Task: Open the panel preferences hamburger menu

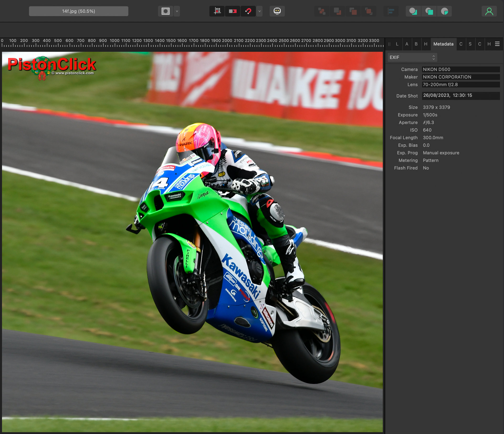Action: point(497,44)
